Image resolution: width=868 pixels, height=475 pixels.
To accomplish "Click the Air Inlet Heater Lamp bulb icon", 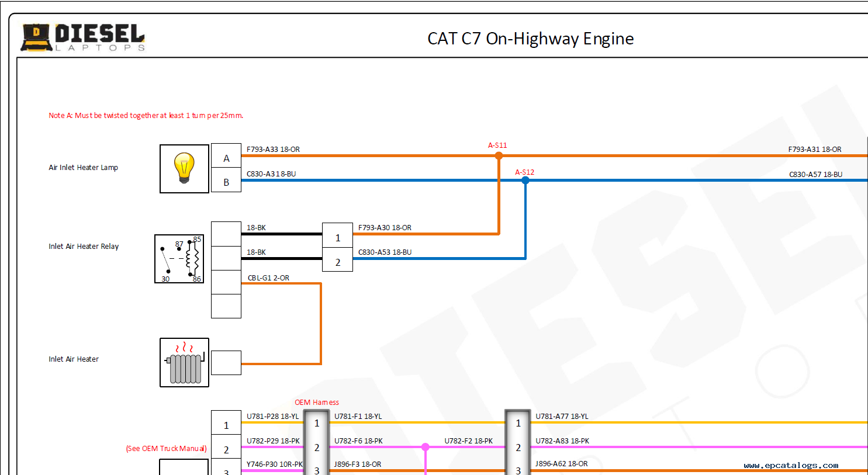I will coord(184,169).
